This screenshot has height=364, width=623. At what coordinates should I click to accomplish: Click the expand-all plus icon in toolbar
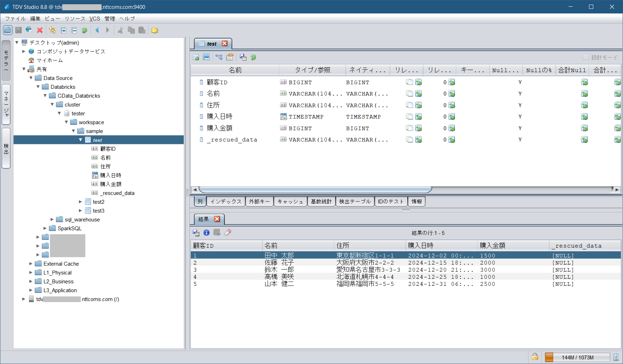coord(63,30)
